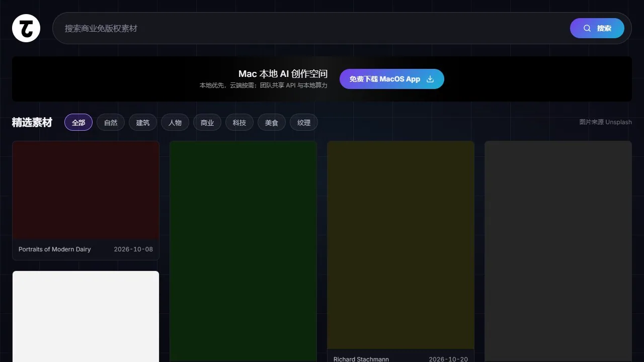Show the 人物 category
Viewport: 644px width, 362px height.
(175, 123)
